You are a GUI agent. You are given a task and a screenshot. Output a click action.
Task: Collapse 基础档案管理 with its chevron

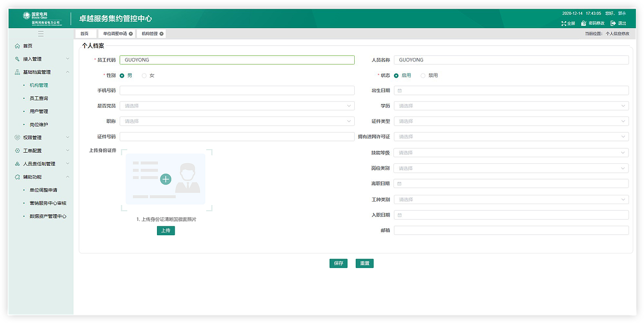pos(67,72)
